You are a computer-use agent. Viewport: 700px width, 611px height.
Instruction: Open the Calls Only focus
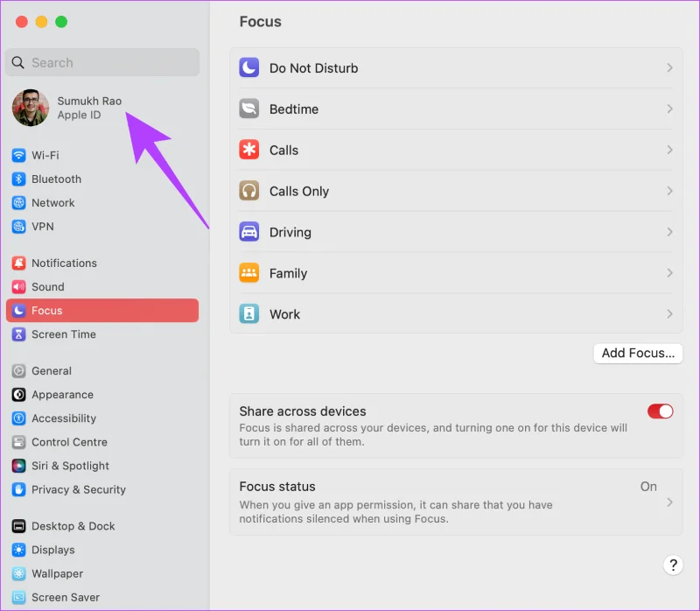[x=456, y=191]
